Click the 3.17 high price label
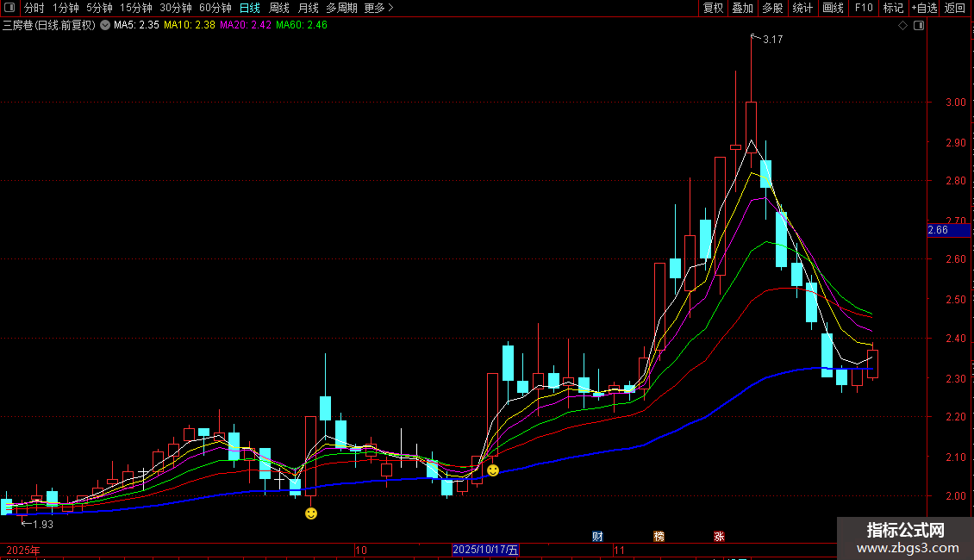This screenshot has height=560, width=974. [773, 40]
